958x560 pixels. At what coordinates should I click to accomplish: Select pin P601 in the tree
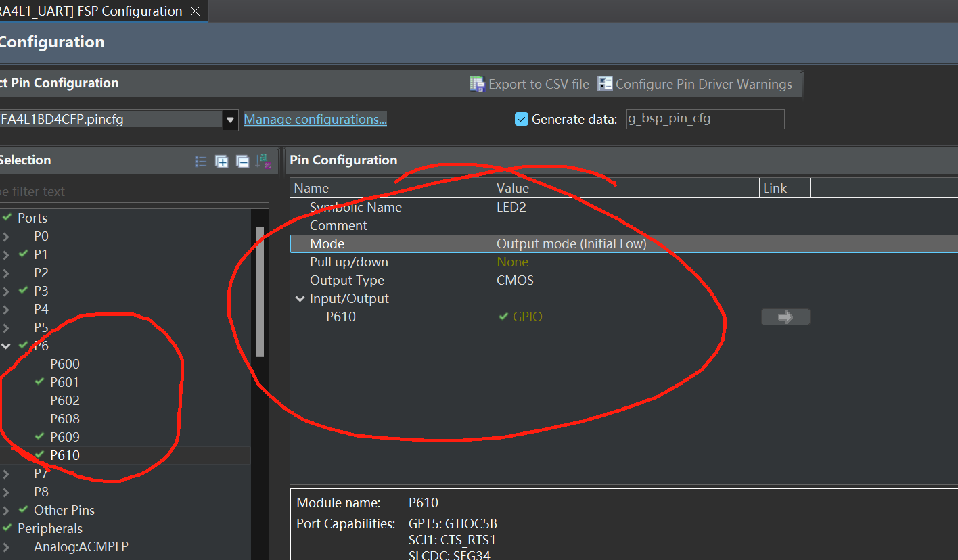click(65, 382)
